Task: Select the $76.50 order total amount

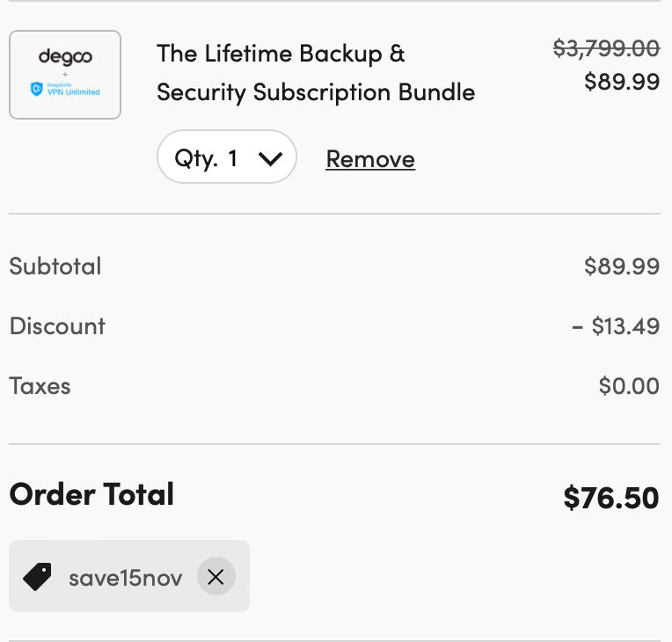Action: pos(611,498)
